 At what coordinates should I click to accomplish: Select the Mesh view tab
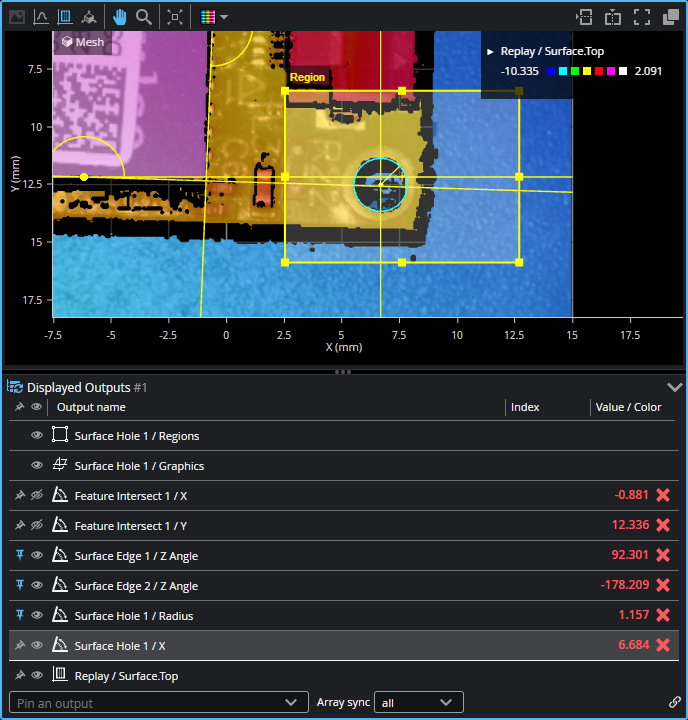pos(82,42)
